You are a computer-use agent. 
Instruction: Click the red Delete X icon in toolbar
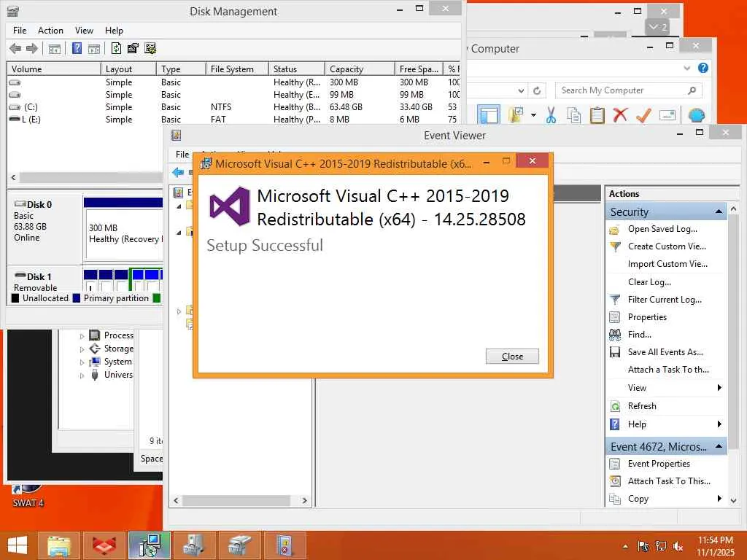pyautogui.click(x=620, y=114)
